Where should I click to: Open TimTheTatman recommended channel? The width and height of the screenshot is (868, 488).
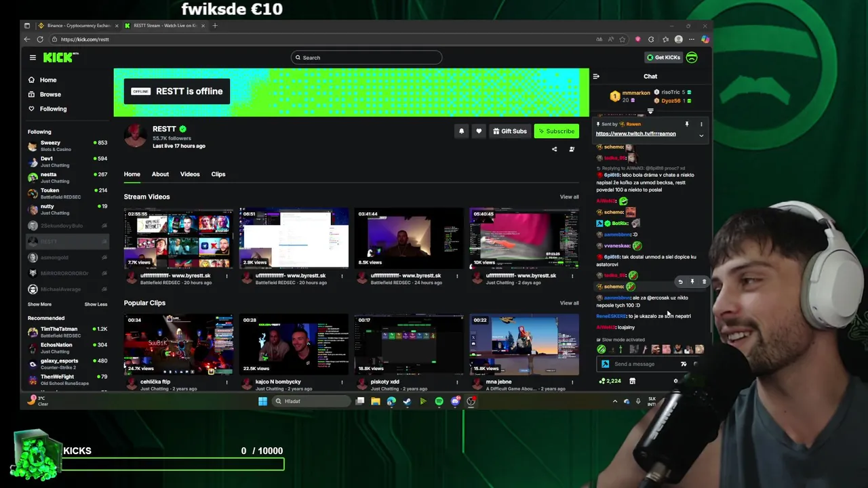pos(67,332)
